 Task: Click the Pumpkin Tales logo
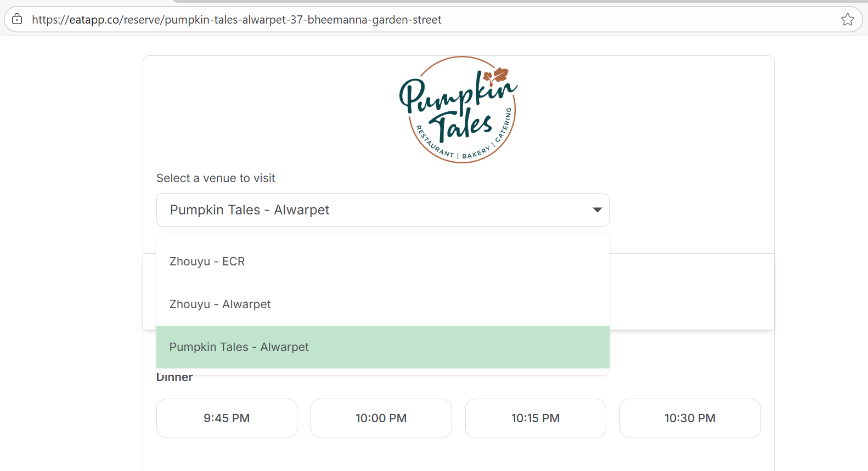pyautogui.click(x=460, y=110)
